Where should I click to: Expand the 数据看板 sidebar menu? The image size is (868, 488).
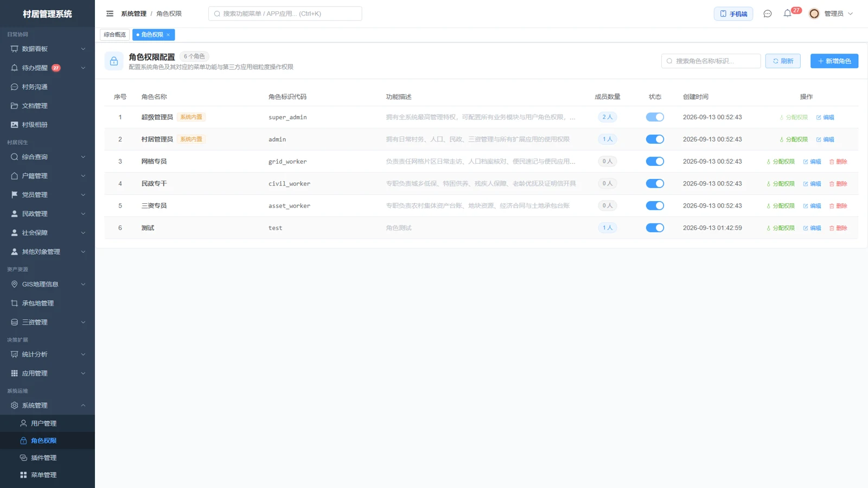(x=48, y=49)
